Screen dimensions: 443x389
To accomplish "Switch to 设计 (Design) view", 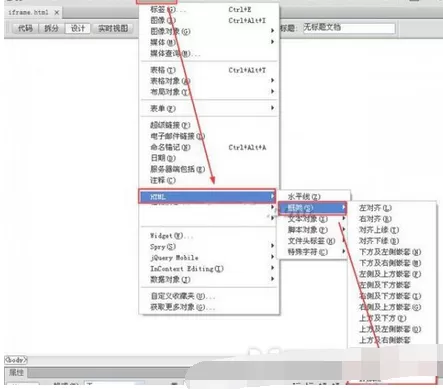I will (78, 28).
